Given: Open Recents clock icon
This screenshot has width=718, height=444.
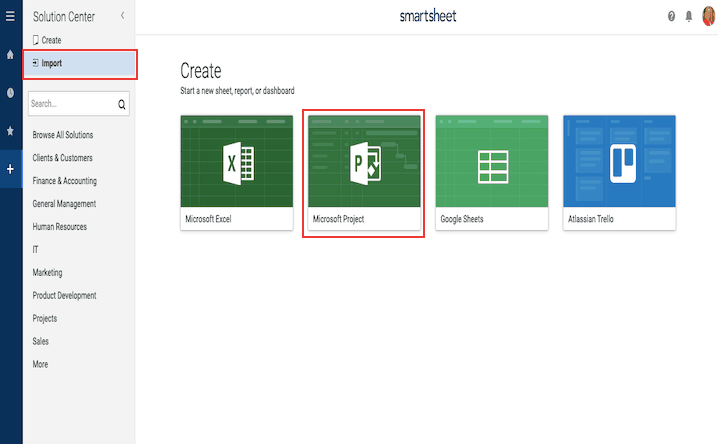Looking at the screenshot, I should 10,92.
